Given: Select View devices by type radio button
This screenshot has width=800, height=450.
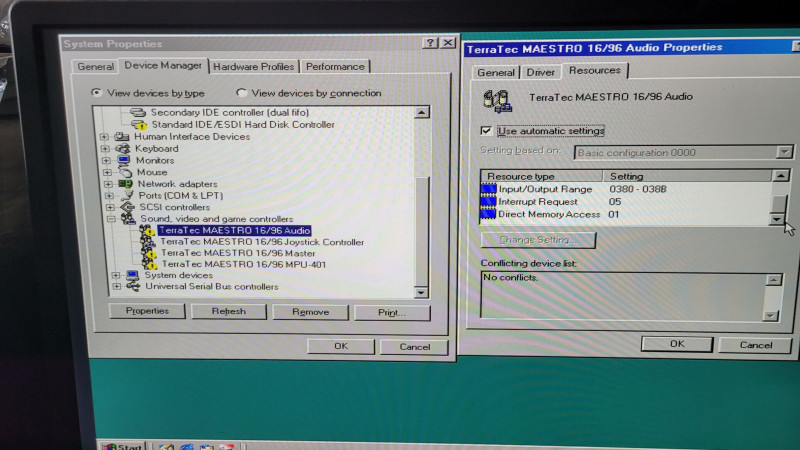Looking at the screenshot, I should pos(96,92).
